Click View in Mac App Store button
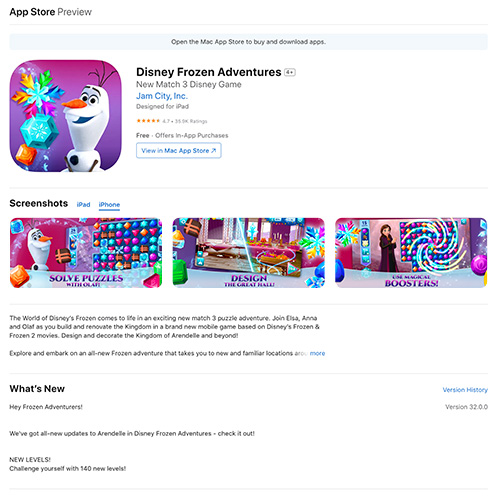The image size is (500, 500). coord(179,151)
